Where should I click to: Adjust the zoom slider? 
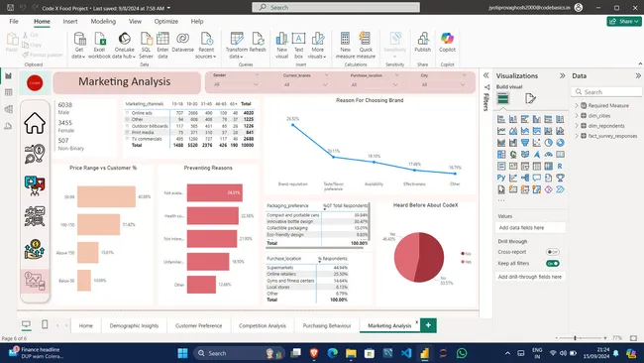575,338
